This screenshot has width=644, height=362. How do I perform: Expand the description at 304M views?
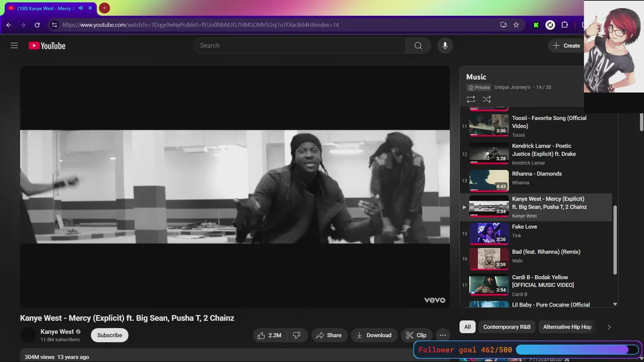point(57,357)
